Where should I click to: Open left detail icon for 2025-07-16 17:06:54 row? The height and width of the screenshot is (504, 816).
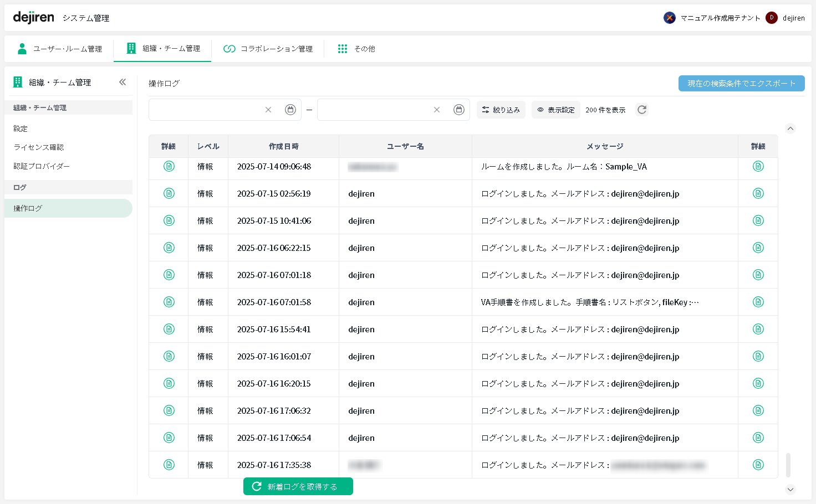(x=169, y=438)
